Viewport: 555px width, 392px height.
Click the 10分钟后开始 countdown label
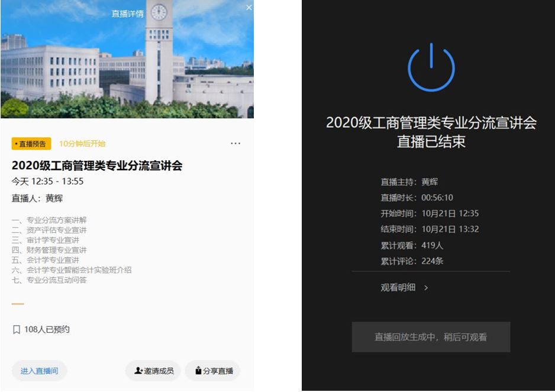click(82, 144)
